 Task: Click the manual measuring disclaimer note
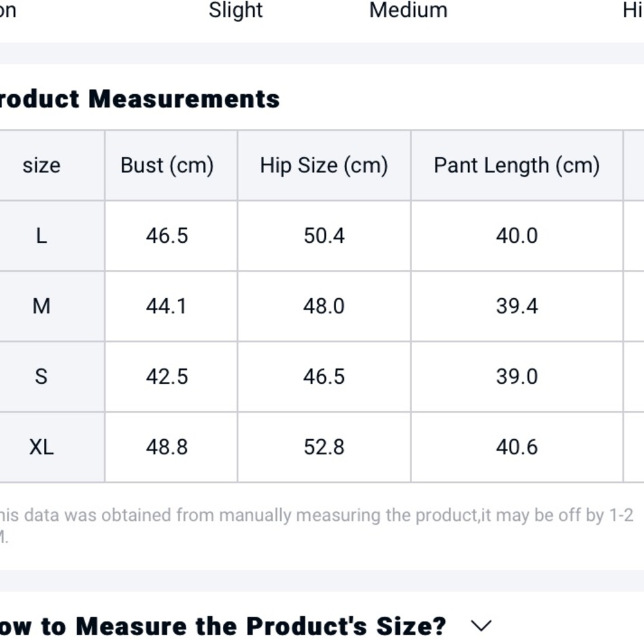(317, 526)
